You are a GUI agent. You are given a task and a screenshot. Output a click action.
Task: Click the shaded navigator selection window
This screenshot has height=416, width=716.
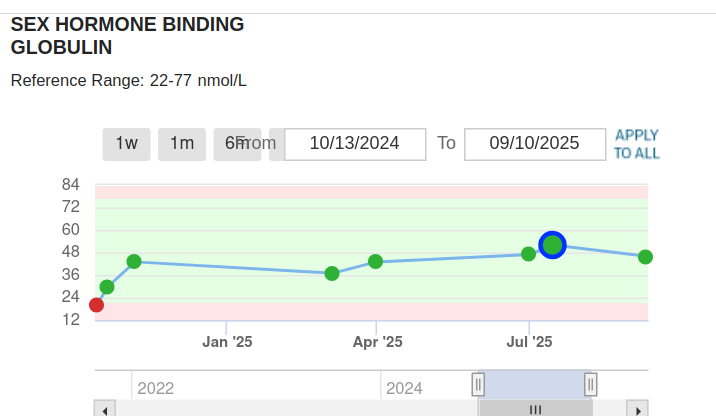(x=534, y=384)
